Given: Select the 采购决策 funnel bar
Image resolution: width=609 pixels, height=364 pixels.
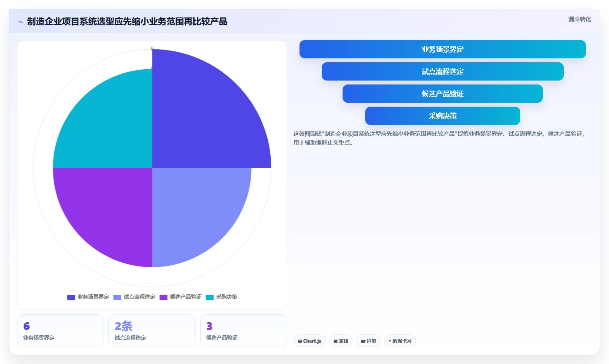Looking at the screenshot, I should 442,116.
